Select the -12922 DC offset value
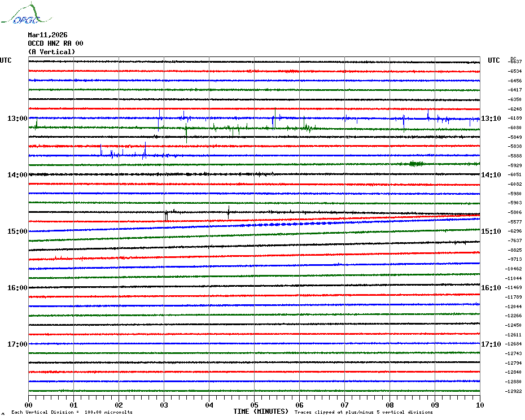 coord(515,391)
